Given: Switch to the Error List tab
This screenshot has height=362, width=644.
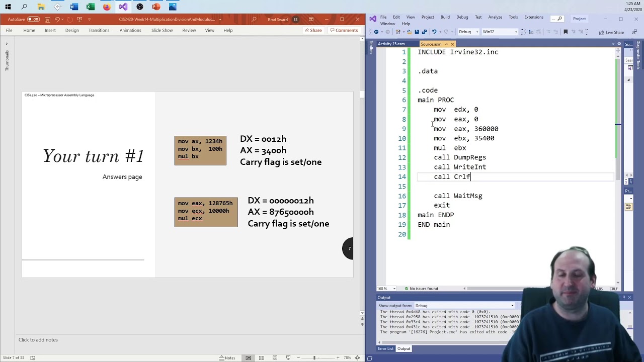Looking at the screenshot, I should pos(386,348).
